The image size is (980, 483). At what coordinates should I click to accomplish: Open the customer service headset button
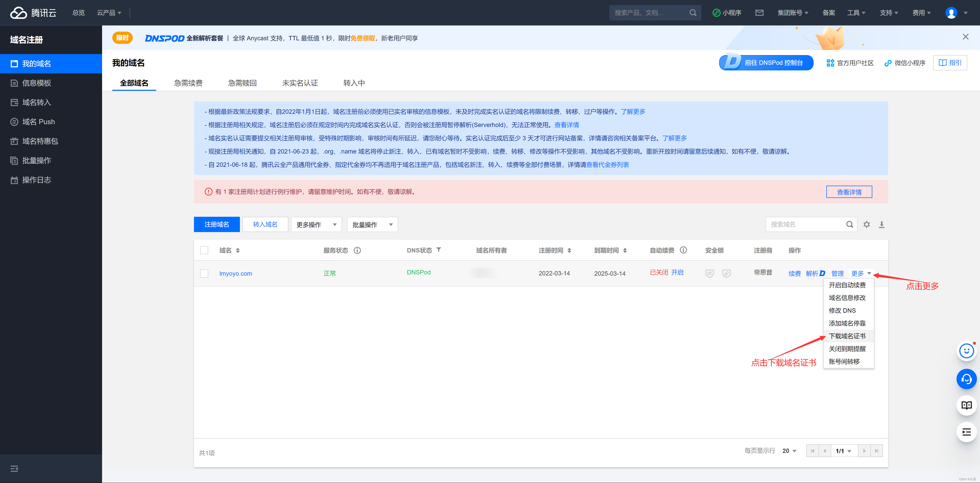pyautogui.click(x=966, y=378)
